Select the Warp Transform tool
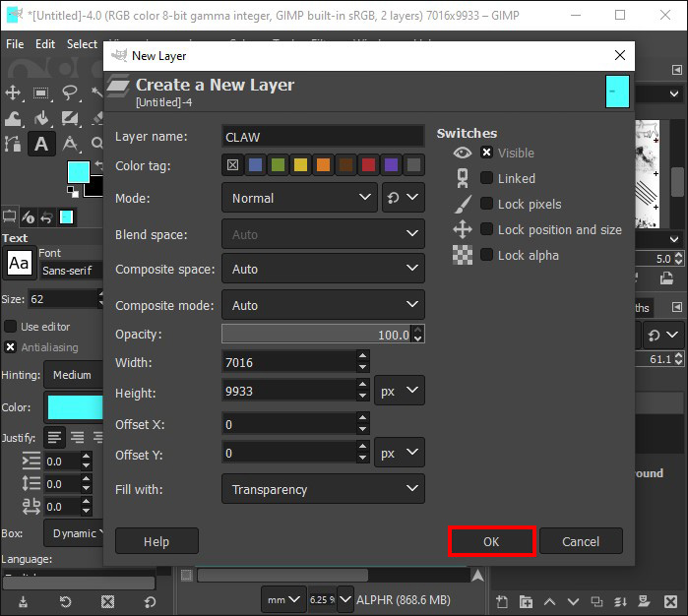This screenshot has height=616, width=688. pyautogui.click(x=13, y=118)
